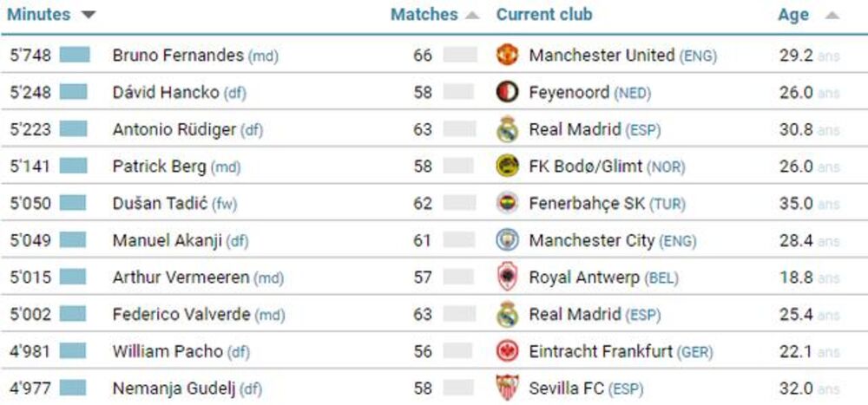Click the Manchester United club crest
This screenshot has height=405, width=868.
(x=507, y=56)
